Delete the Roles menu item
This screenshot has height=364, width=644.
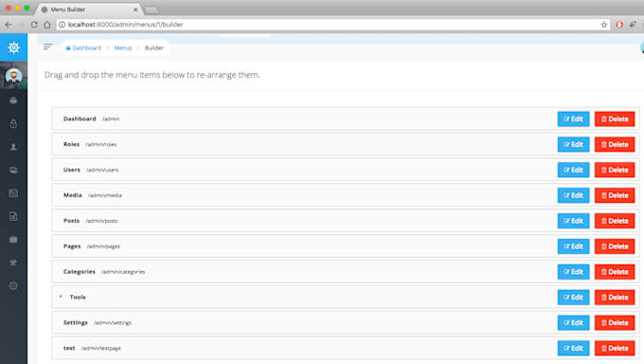(615, 144)
